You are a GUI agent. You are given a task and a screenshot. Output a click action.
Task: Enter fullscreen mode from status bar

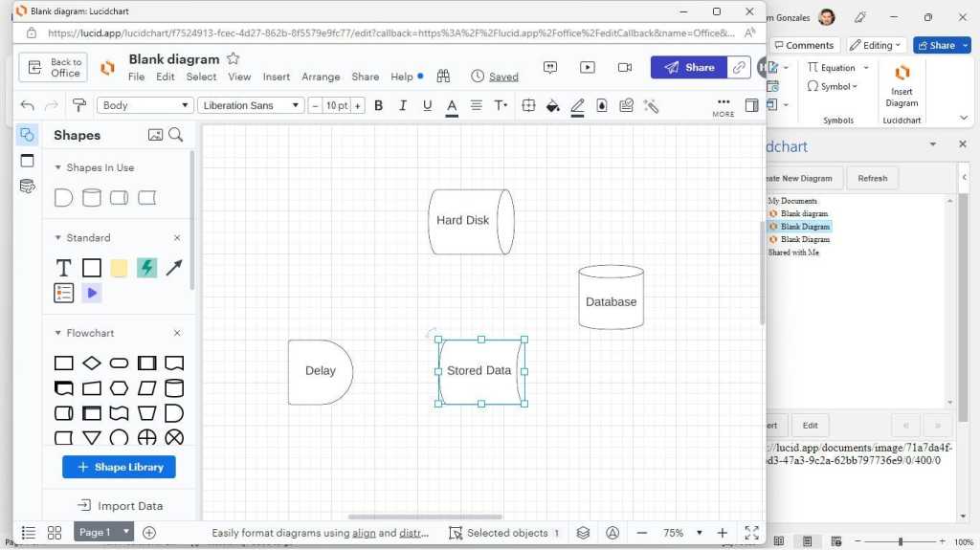[752, 533]
